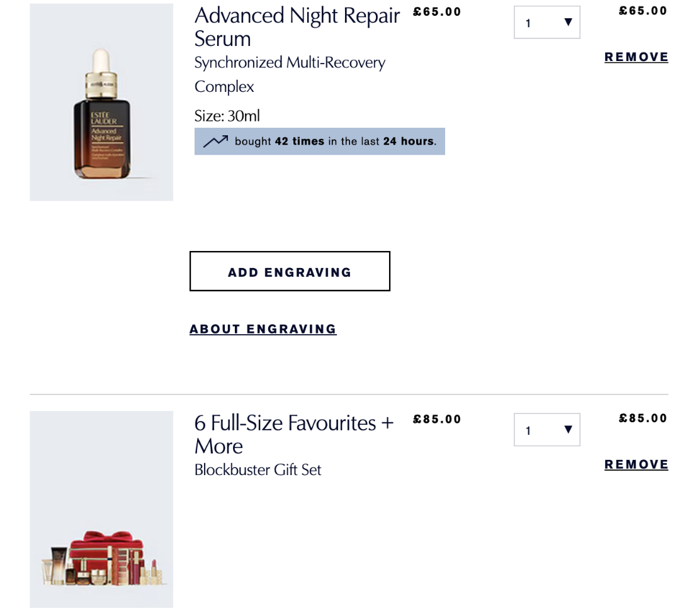The image size is (680, 616).
Task: Click the horizontal divider between the two items
Action: tap(349, 395)
